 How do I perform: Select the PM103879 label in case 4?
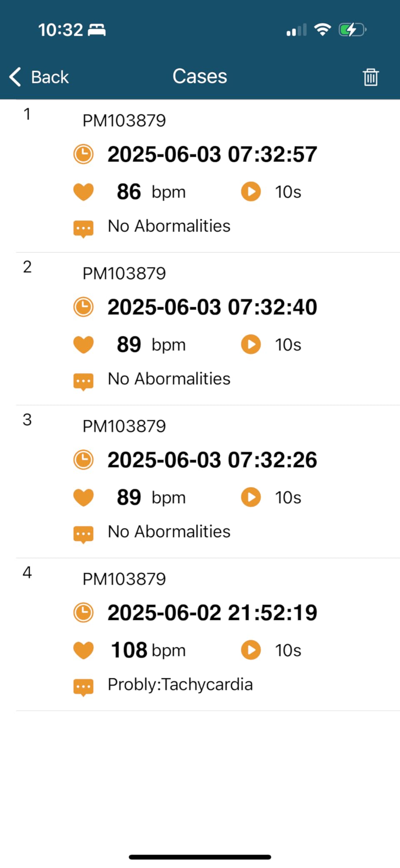(124, 579)
